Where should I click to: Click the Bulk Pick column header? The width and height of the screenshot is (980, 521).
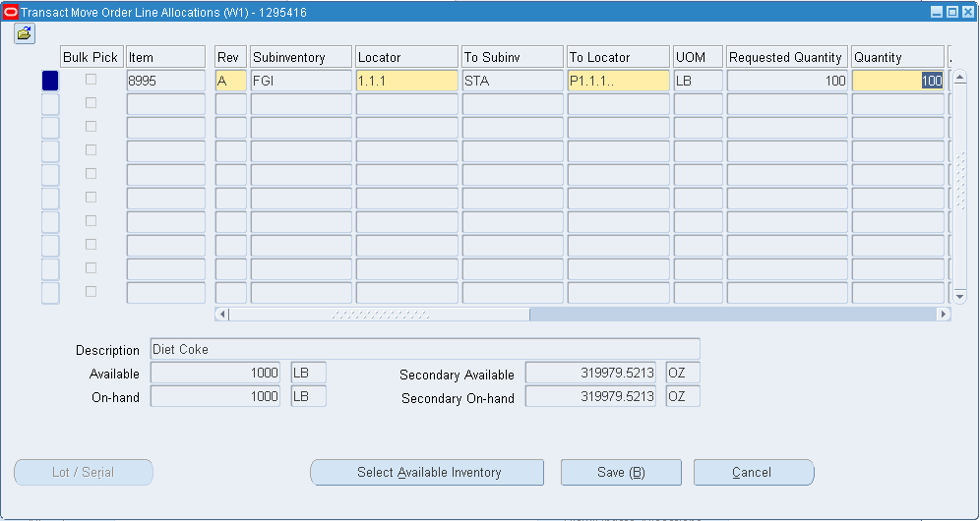(x=92, y=57)
